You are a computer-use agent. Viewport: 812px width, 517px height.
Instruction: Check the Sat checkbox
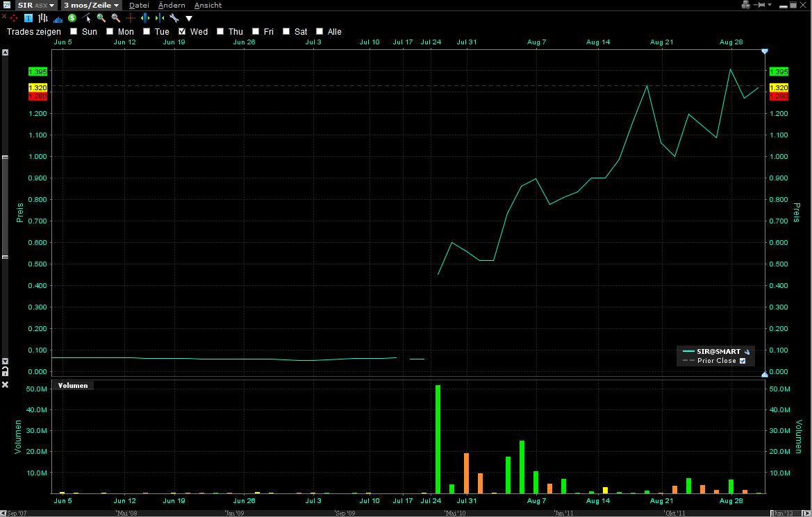click(x=286, y=31)
